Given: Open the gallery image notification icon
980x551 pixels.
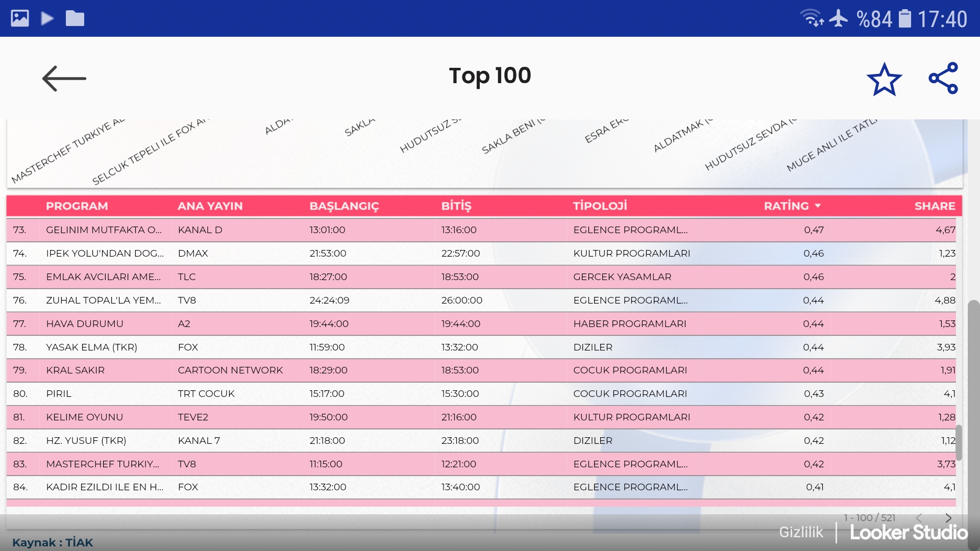Looking at the screenshot, I should [x=20, y=18].
